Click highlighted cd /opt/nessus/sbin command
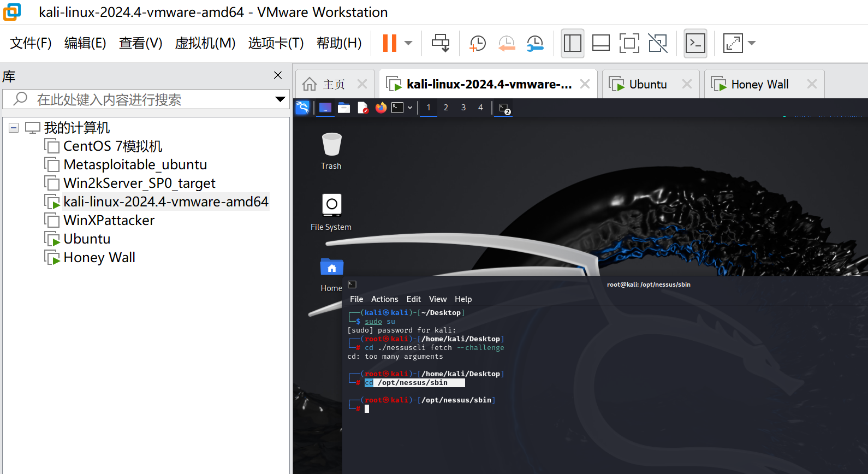Image resolution: width=868 pixels, height=474 pixels. point(414,383)
